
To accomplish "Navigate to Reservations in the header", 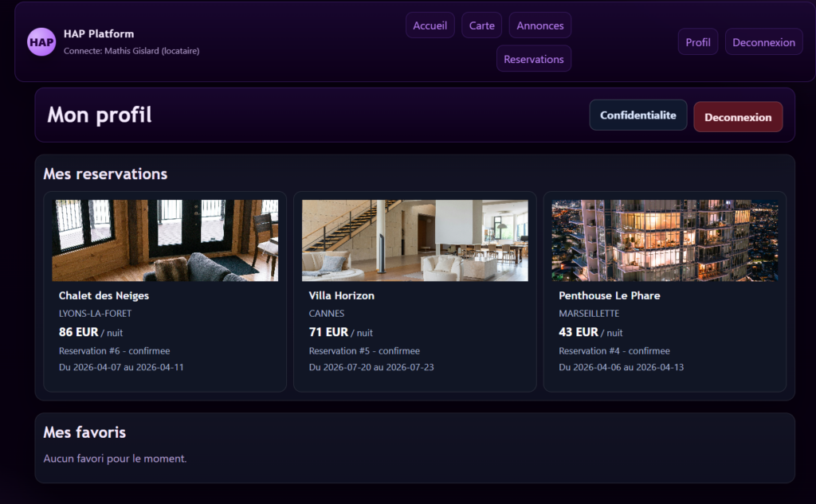I will tap(533, 59).
